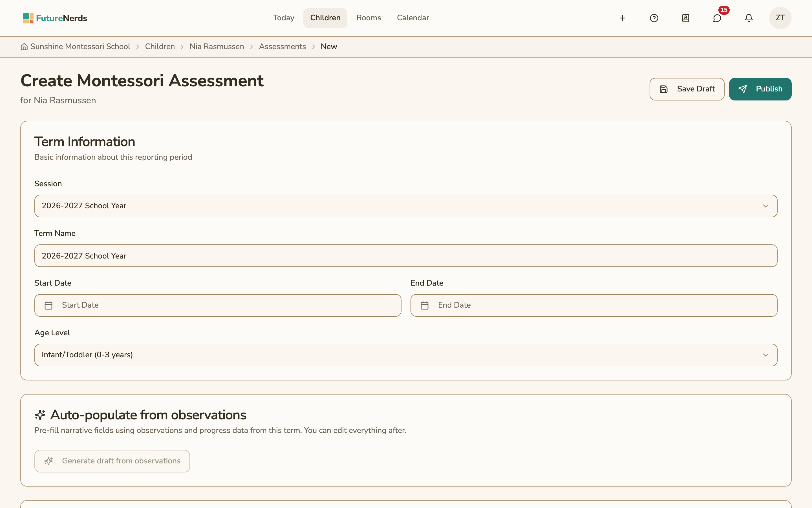Click the Term Name input field
The width and height of the screenshot is (812, 508).
pyautogui.click(x=406, y=256)
